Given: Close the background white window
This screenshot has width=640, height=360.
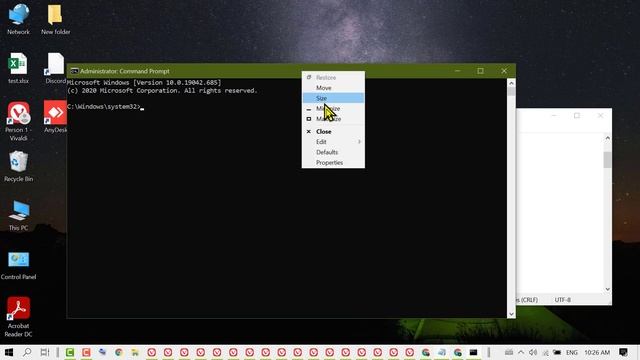Looking at the screenshot, I should (x=600, y=116).
